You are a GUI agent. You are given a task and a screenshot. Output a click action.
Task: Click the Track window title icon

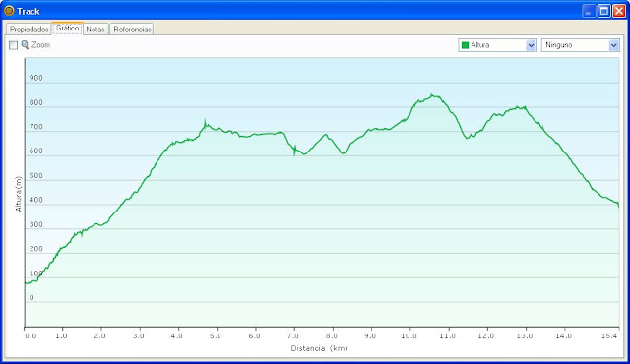[9, 11]
